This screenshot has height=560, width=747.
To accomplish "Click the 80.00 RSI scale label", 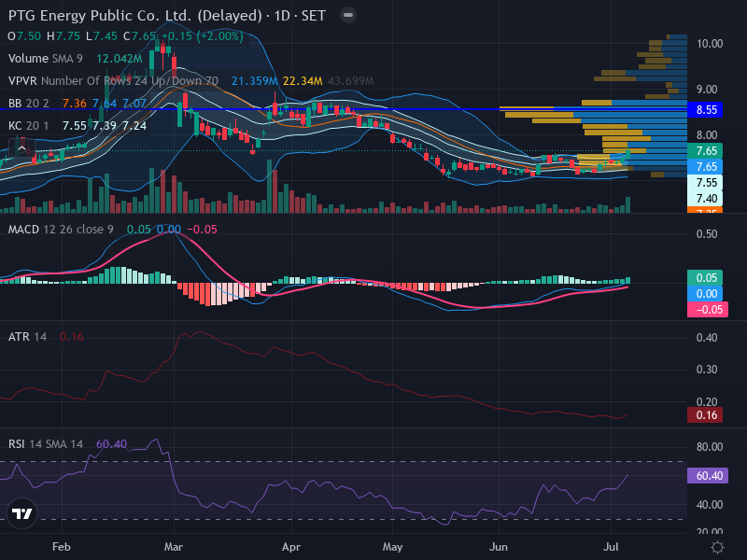I will tap(710, 447).
